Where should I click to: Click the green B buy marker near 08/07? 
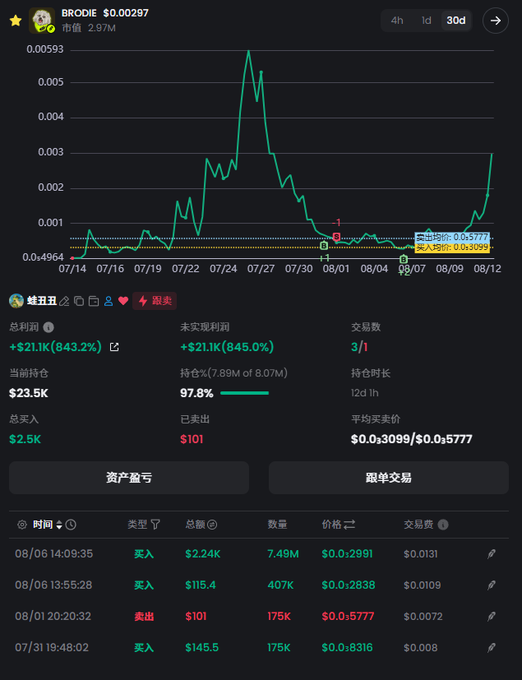point(404,259)
